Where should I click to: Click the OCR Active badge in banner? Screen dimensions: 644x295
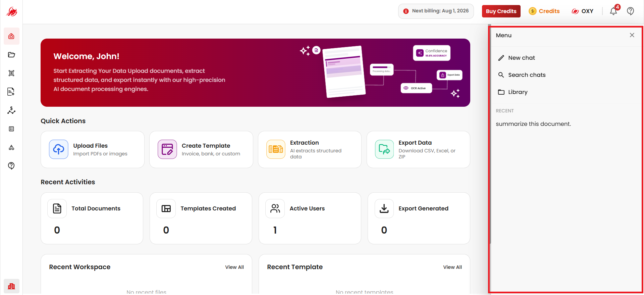click(x=416, y=88)
